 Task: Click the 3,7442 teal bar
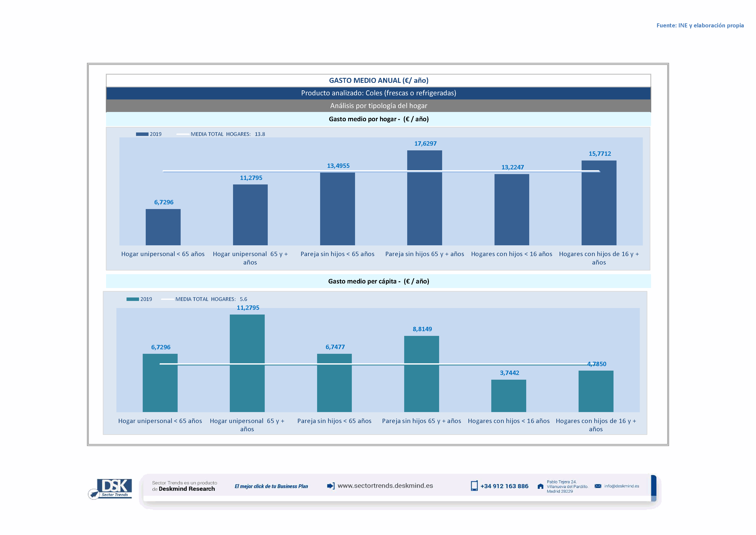(508, 396)
